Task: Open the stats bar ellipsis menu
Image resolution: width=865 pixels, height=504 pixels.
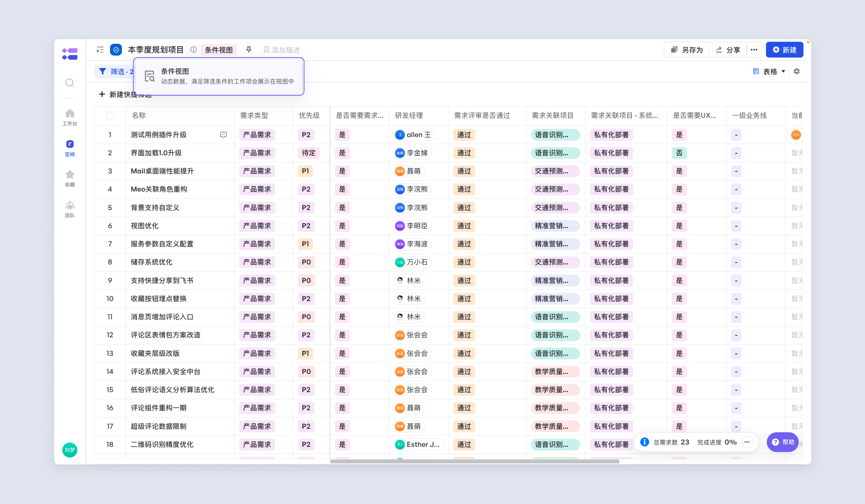Action: tap(747, 442)
